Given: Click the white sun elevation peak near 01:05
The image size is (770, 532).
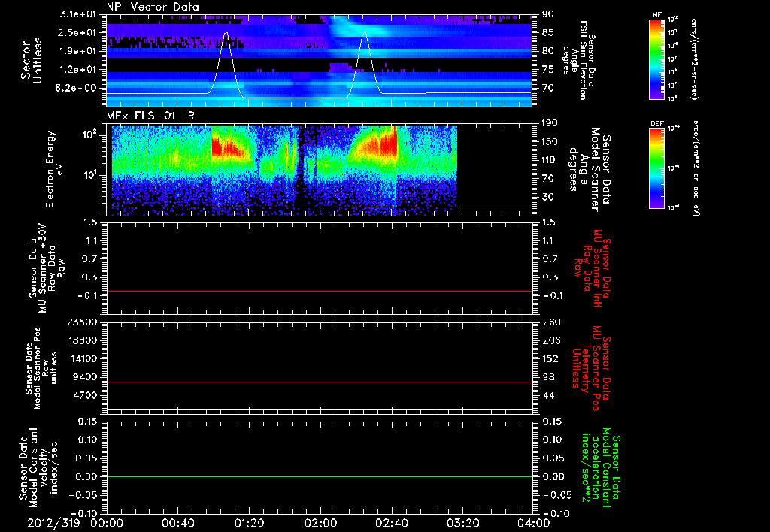Looking at the screenshot, I should 226,34.
